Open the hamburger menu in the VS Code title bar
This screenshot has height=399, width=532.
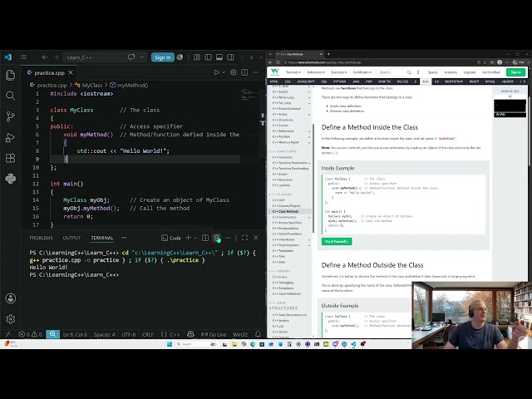[x=23, y=57]
